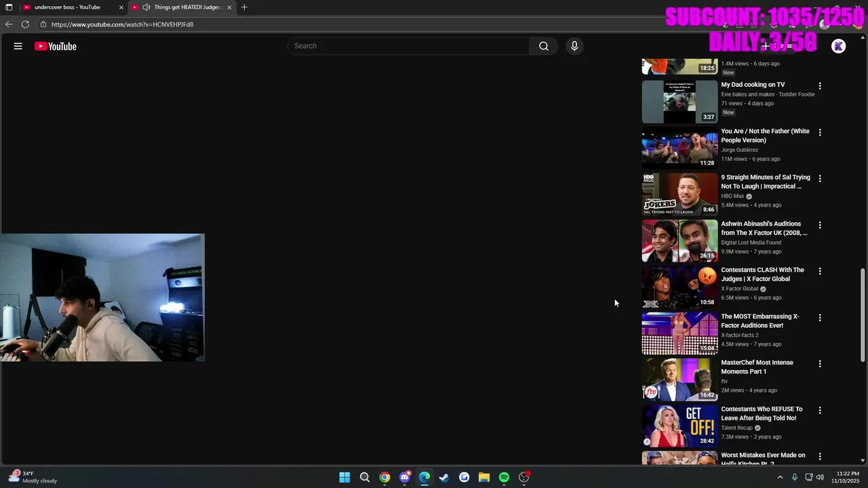Viewport: 868px width, 488px height.
Task: Open Steam from the taskbar
Action: click(x=444, y=477)
